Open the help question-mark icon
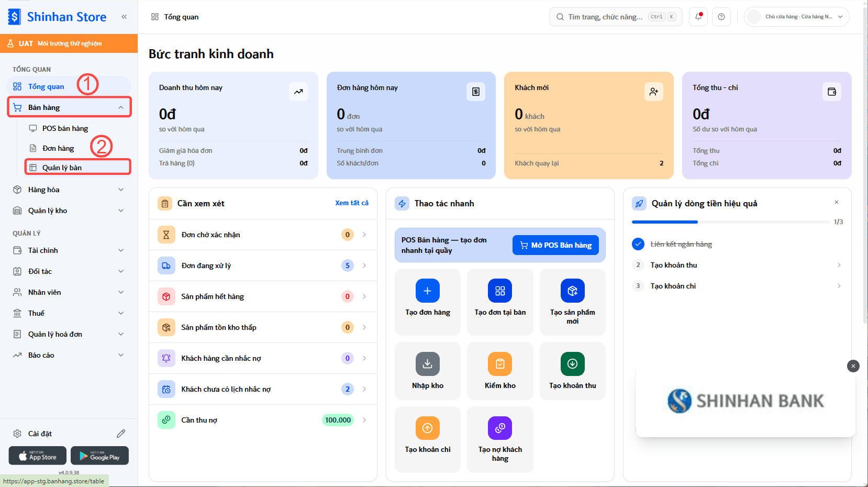This screenshot has width=868, height=487. (x=721, y=17)
